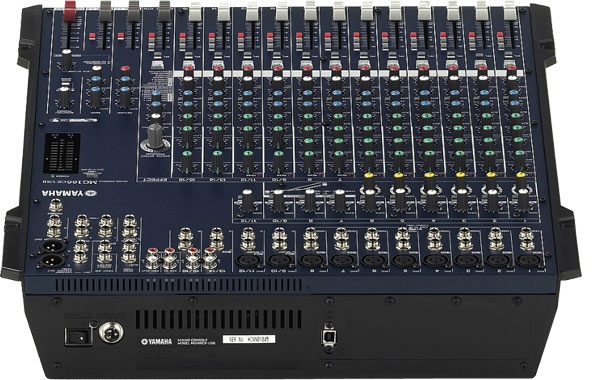Select the 11/12 channel strip label
This screenshot has width=600, height=380.
(x=247, y=179)
